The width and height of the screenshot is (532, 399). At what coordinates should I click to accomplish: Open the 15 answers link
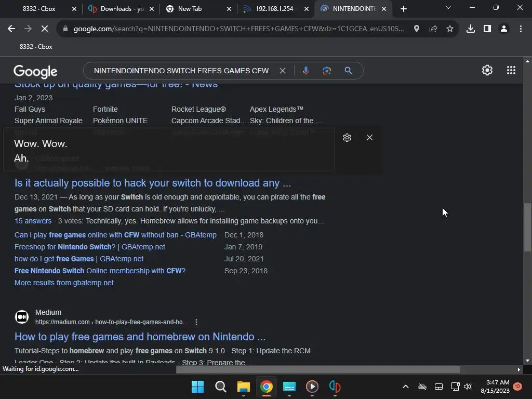point(33,221)
